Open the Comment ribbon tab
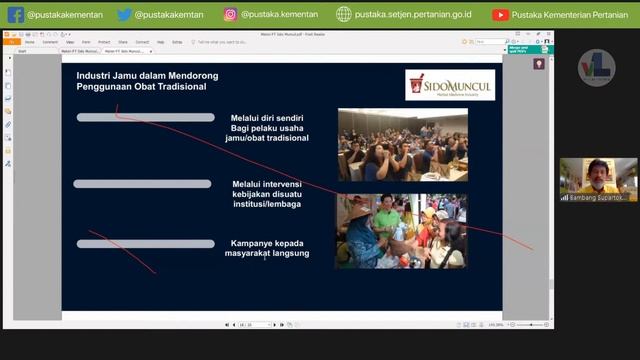This screenshot has width=640, height=360. point(50,42)
